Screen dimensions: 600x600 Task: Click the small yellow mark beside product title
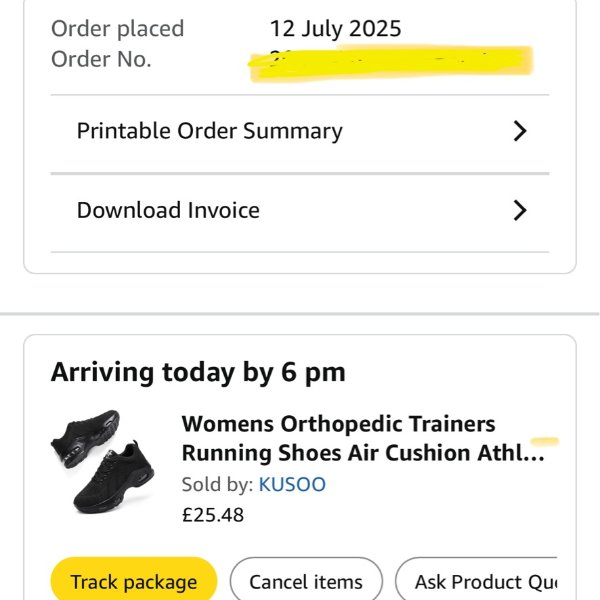(545, 440)
